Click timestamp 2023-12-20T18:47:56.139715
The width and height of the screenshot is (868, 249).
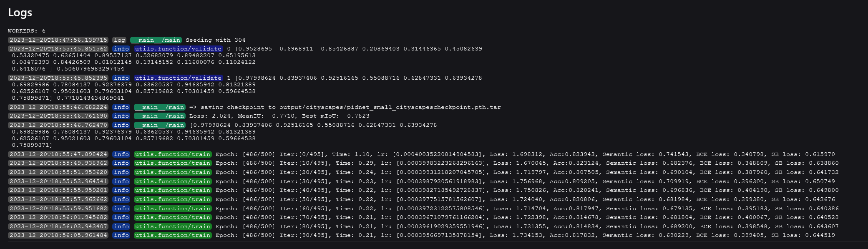[58, 40]
